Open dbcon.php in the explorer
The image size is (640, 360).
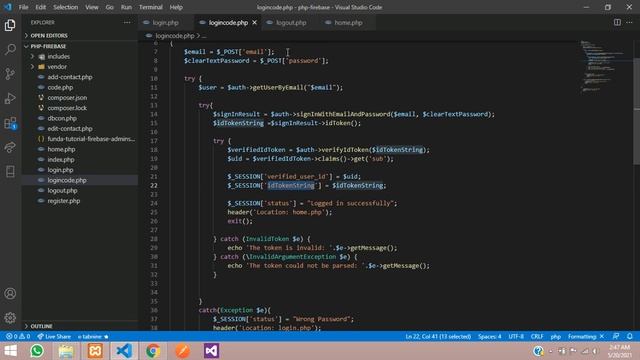(x=80, y=118)
